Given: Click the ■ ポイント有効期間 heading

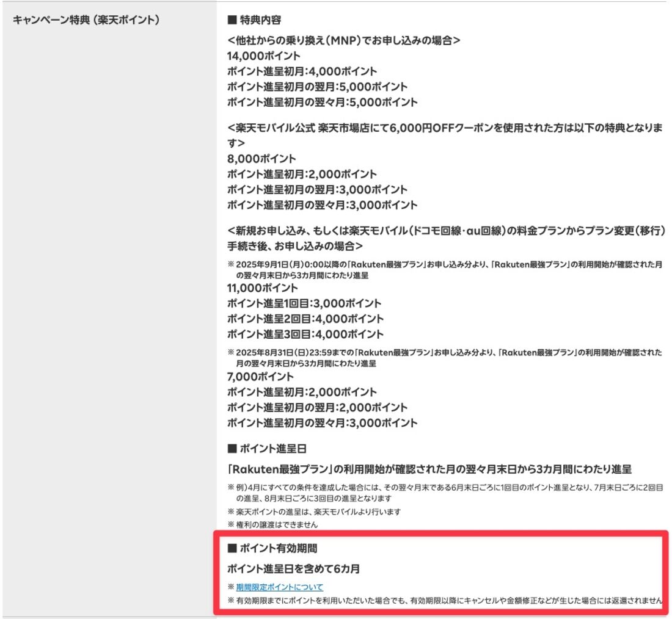Looking at the screenshot, I should click(272, 548).
